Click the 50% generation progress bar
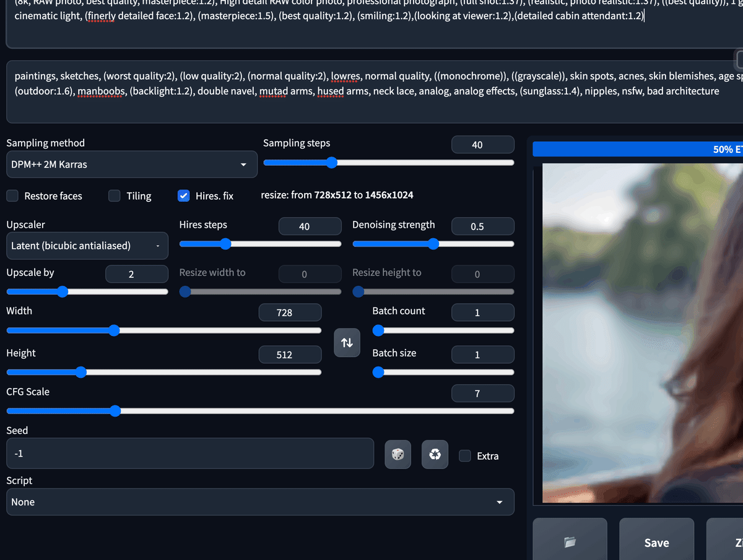The image size is (743, 560). pyautogui.click(x=638, y=149)
